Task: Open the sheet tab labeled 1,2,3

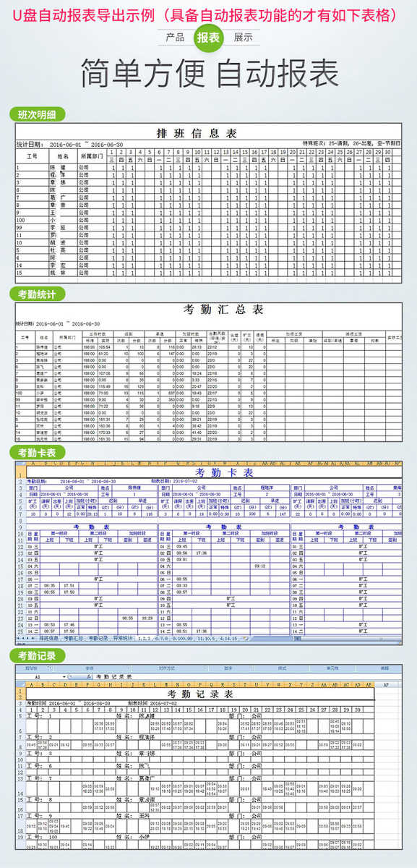Action: pyautogui.click(x=144, y=638)
